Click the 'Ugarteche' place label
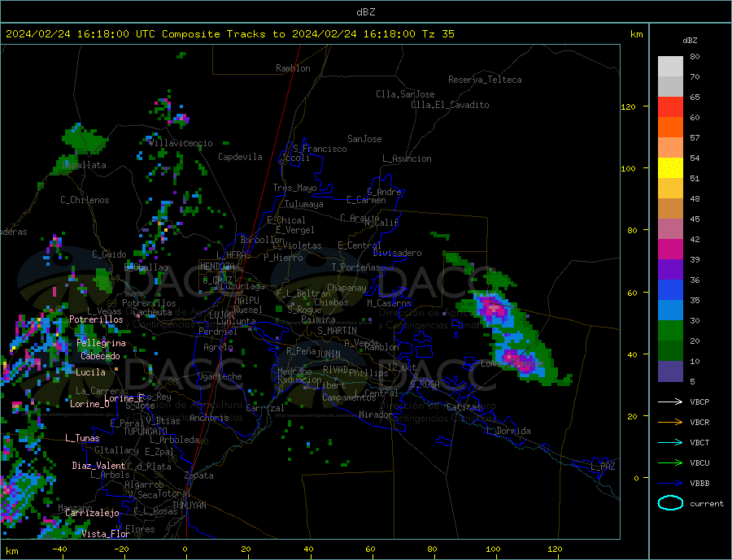This screenshot has width=732, height=560. tap(220, 376)
